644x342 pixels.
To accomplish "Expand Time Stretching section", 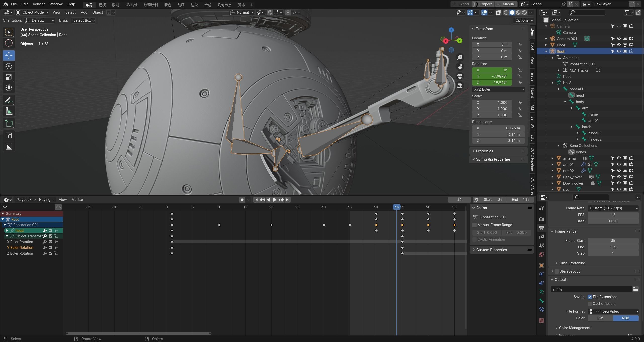I will click(572, 263).
